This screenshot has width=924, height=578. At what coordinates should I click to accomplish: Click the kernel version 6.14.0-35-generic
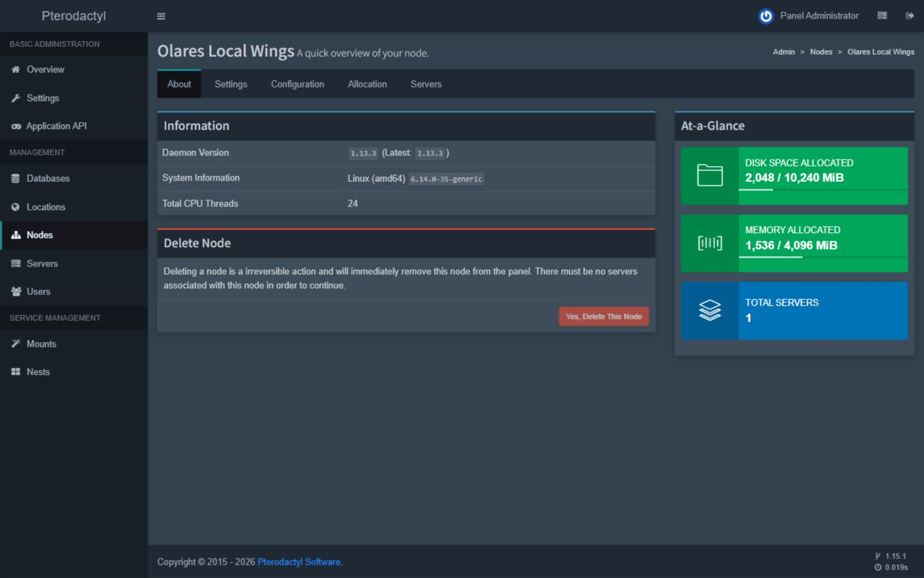tap(447, 179)
